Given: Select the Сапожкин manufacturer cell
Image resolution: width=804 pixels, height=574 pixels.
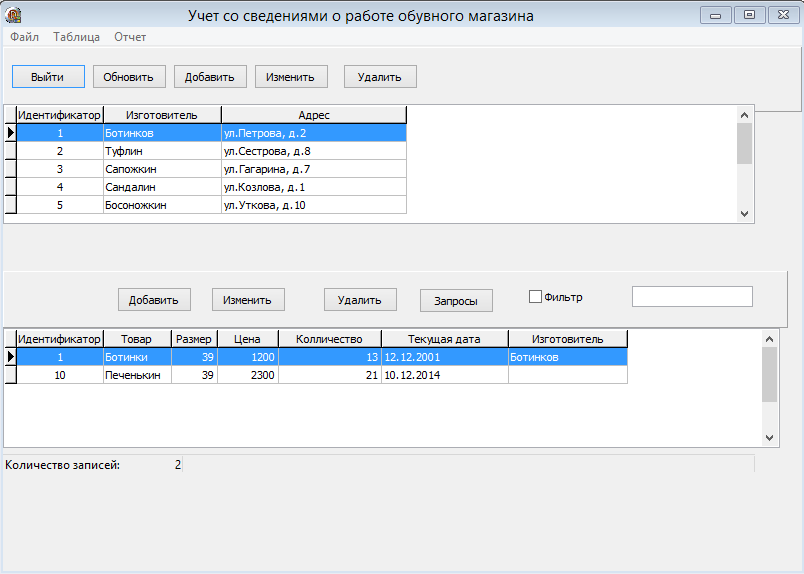Looking at the screenshot, I should tap(162, 169).
